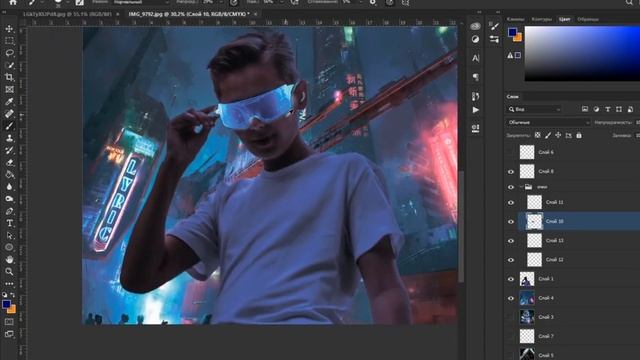Click orange background swatch in toolbar
This screenshot has height=360, width=640.
[x=12, y=309]
